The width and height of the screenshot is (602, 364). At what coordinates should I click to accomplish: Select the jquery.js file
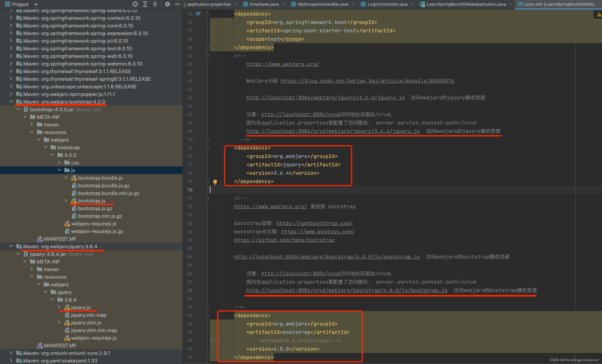(81, 307)
